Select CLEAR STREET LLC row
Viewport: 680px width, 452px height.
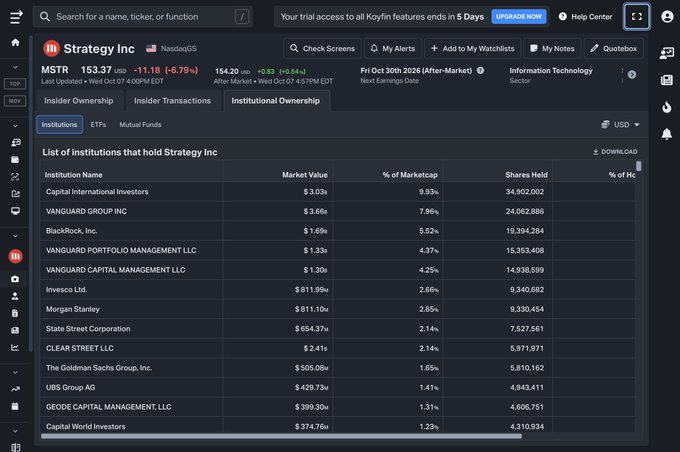[x=338, y=348]
